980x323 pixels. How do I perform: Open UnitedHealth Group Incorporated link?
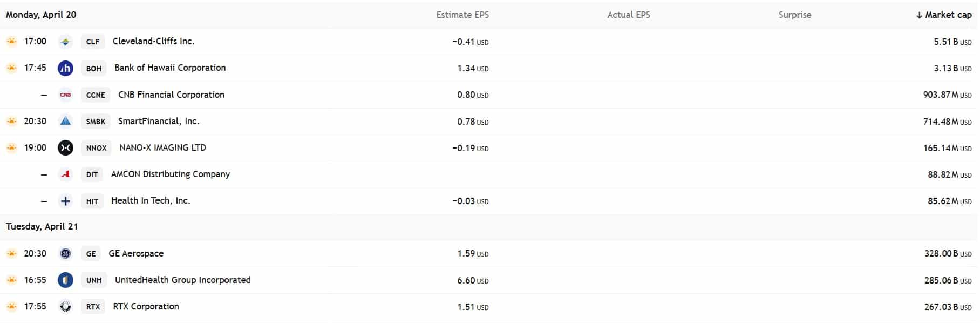[x=182, y=280]
